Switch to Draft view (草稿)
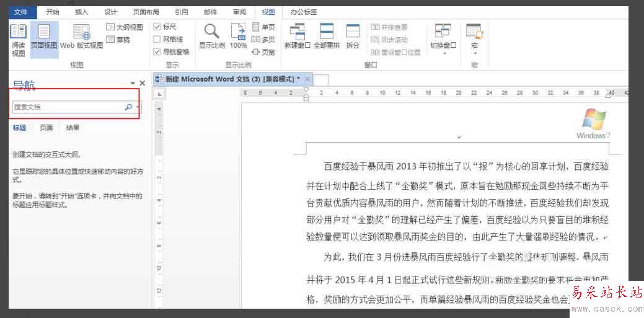Image resolution: width=644 pixels, height=318 pixels. tap(118, 40)
